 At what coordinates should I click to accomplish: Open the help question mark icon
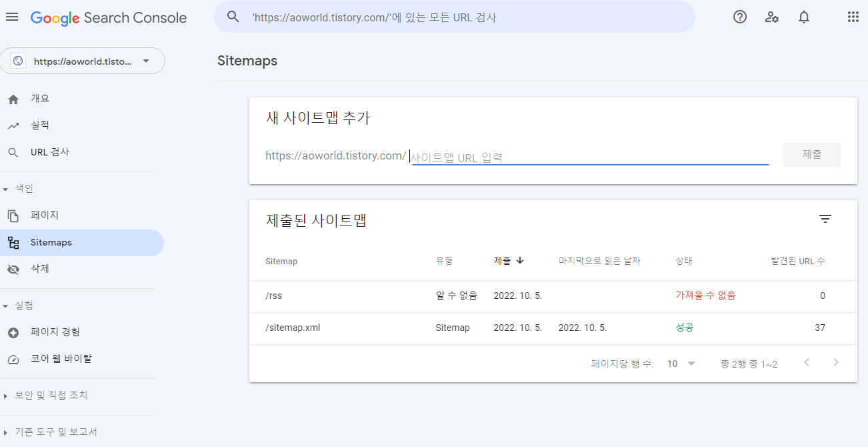click(x=740, y=17)
